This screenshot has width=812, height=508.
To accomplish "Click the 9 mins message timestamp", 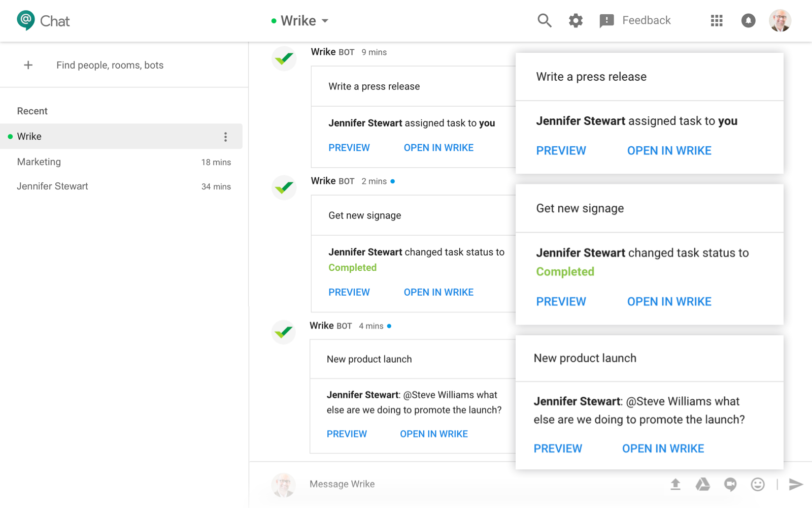I will click(x=374, y=52).
